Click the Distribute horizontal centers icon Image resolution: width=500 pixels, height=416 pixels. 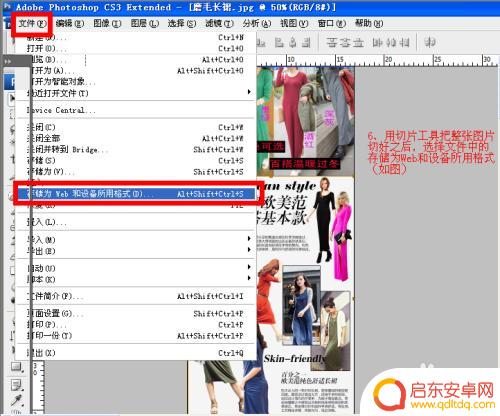[391, 42]
